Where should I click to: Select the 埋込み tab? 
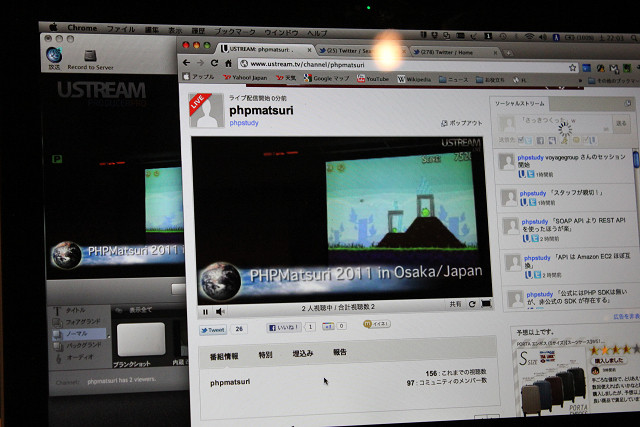pos(302,354)
